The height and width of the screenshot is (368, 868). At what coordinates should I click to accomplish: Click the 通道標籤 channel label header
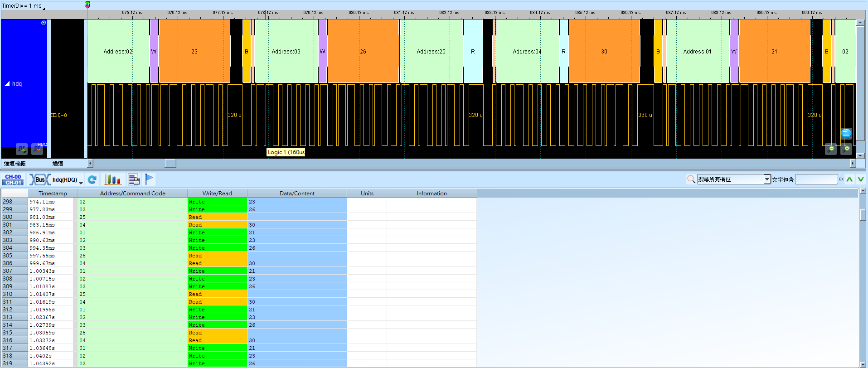[x=15, y=164]
